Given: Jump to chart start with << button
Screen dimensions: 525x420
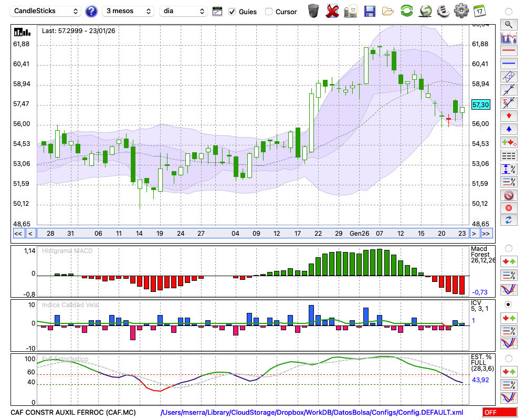Looking at the screenshot, I should coord(18,234).
